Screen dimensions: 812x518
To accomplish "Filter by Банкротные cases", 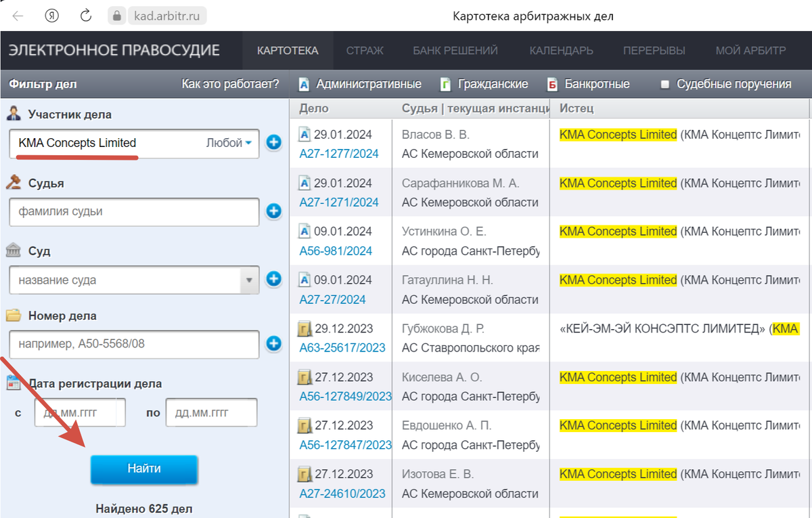I will (x=597, y=85).
